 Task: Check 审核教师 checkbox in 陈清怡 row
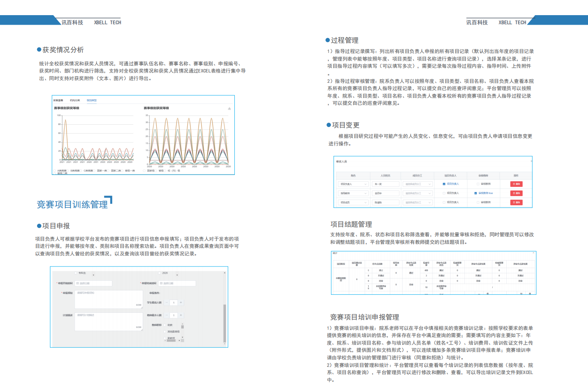coord(478,202)
